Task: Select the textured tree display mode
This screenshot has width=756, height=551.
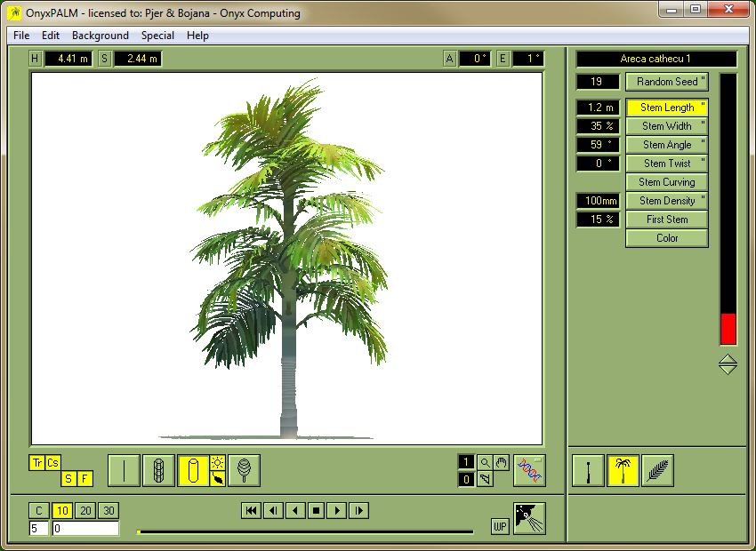Action: click(244, 470)
